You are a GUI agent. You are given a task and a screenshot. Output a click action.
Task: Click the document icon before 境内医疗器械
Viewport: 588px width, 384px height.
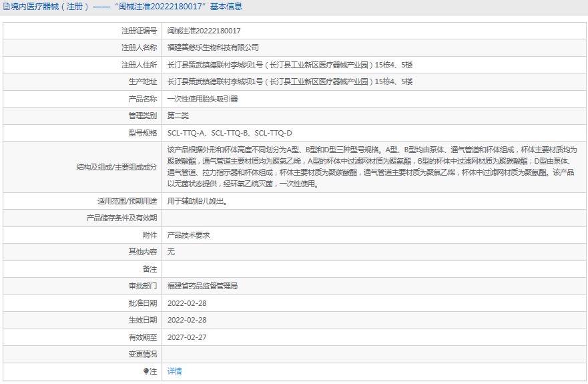pyautogui.click(x=6, y=7)
